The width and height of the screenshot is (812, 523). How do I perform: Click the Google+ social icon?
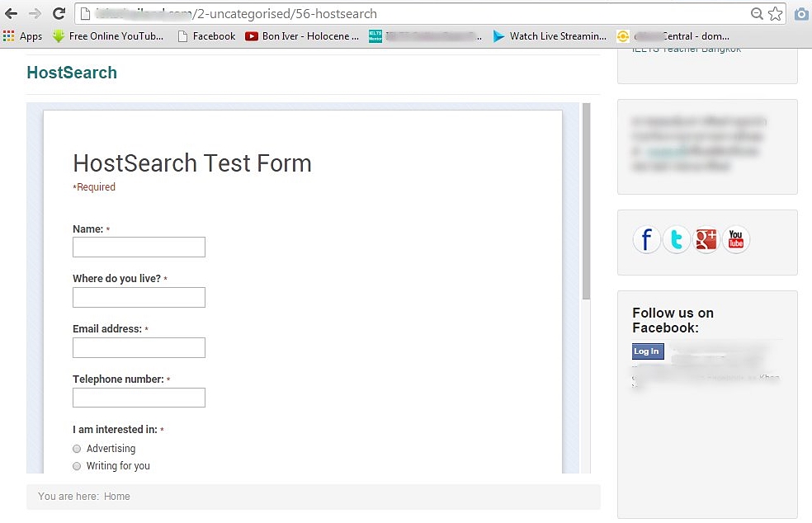pyautogui.click(x=706, y=239)
